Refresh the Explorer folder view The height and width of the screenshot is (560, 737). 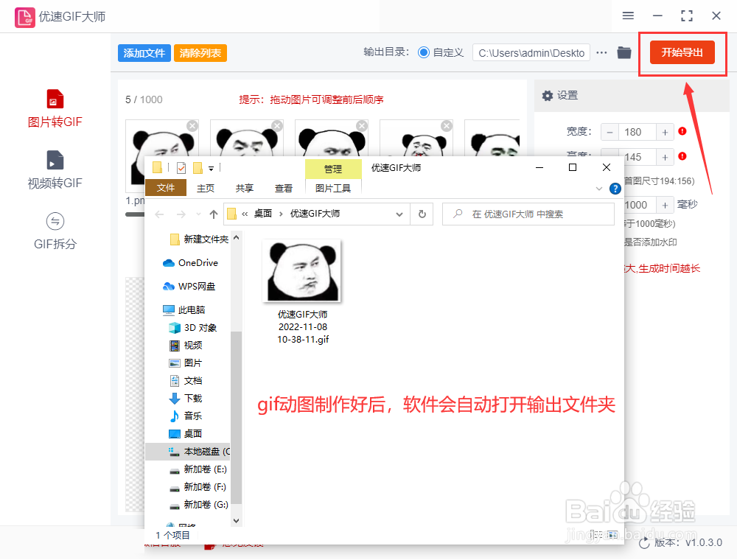[422, 214]
